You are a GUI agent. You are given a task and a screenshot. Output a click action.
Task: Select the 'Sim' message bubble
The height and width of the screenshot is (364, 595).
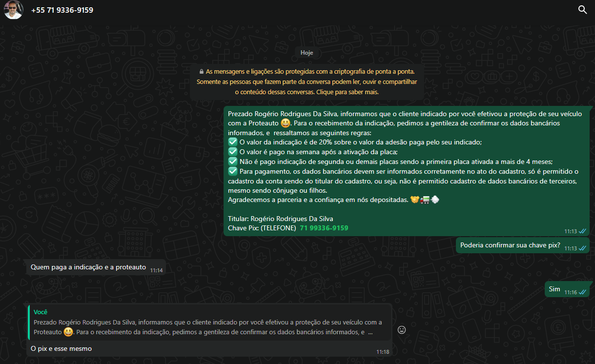pyautogui.click(x=554, y=289)
